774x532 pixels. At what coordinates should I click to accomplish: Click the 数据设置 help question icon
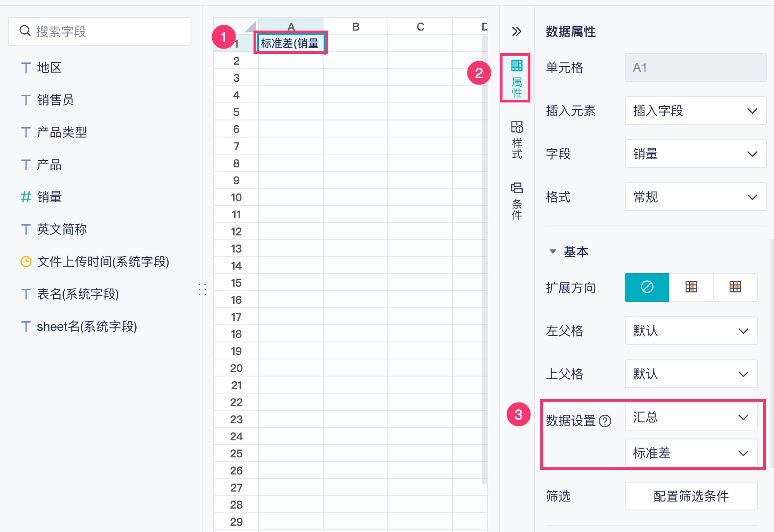(605, 421)
